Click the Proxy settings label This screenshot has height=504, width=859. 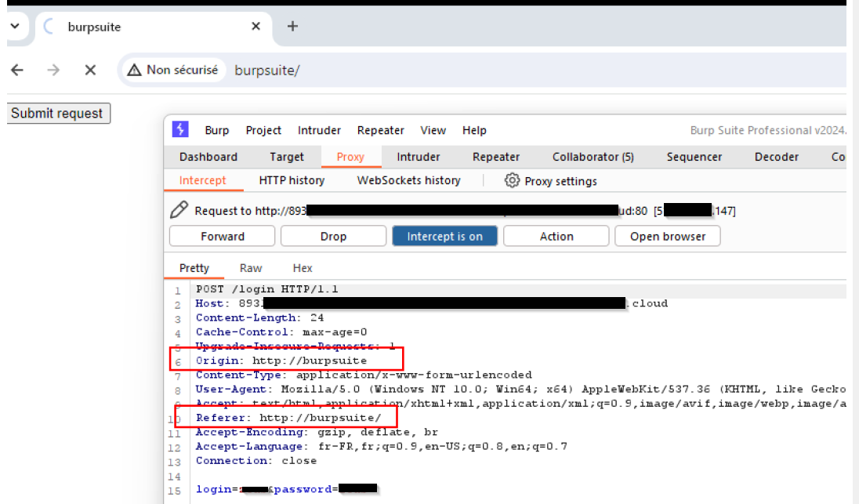pos(561,181)
